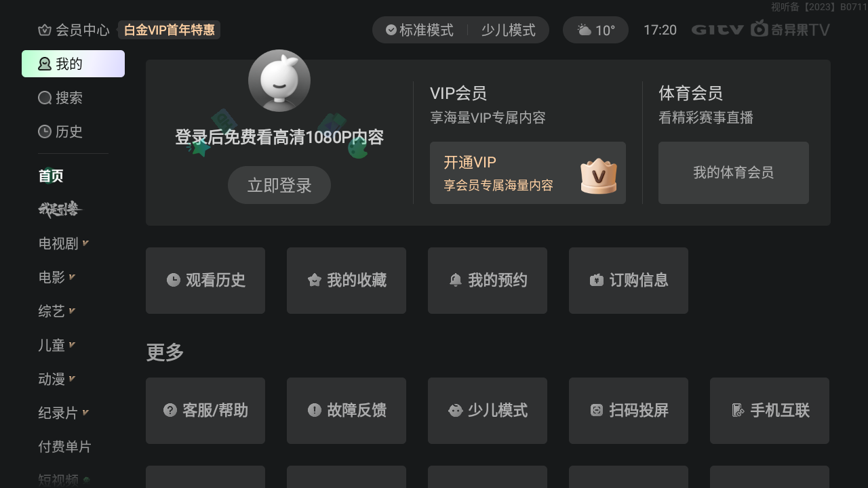Screen dimensions: 868x488
Task: Open 历史 clock icon in sidebar
Action: pos(45,131)
